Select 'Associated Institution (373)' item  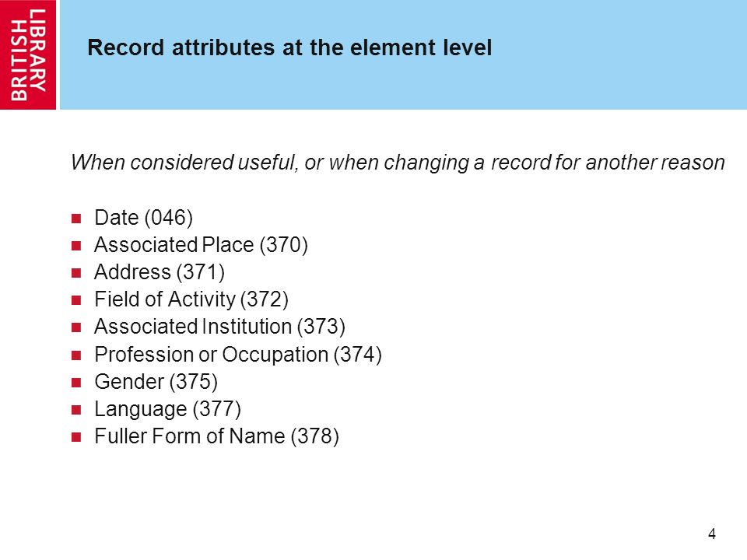[x=219, y=327]
